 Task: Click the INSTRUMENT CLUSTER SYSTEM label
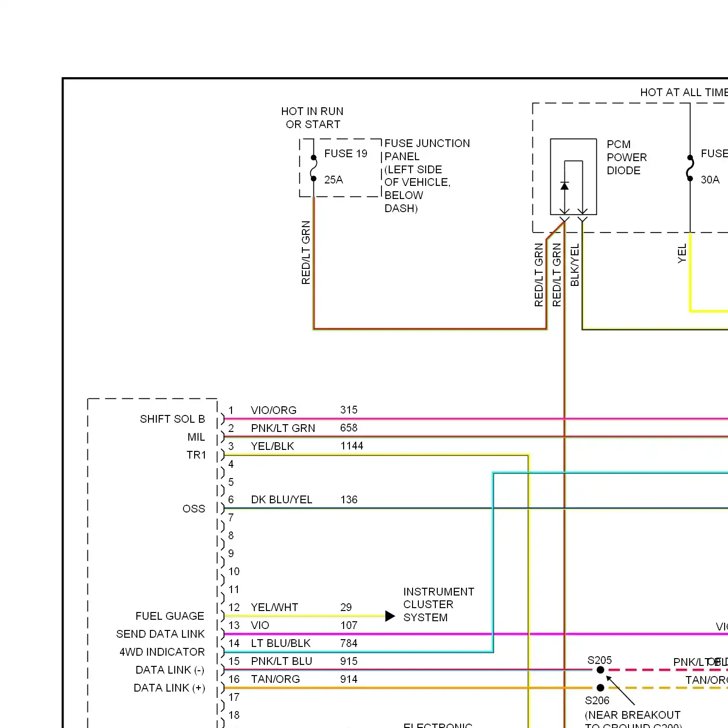pos(439,604)
